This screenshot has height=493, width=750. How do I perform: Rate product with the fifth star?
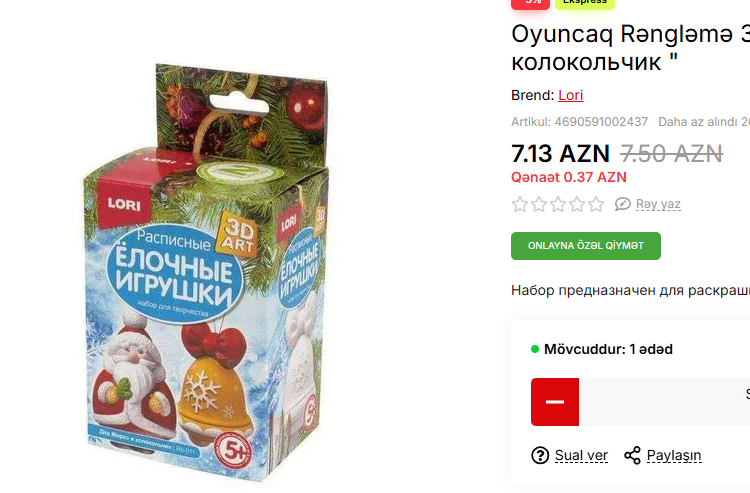(x=596, y=204)
